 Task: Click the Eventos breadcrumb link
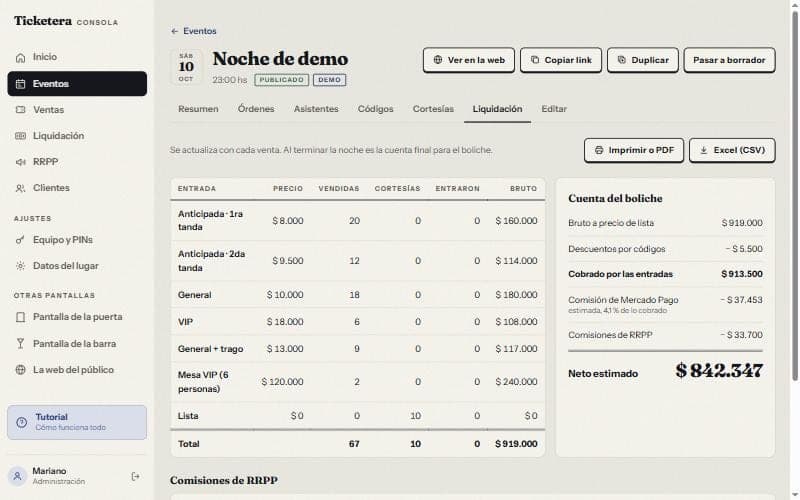(x=199, y=31)
